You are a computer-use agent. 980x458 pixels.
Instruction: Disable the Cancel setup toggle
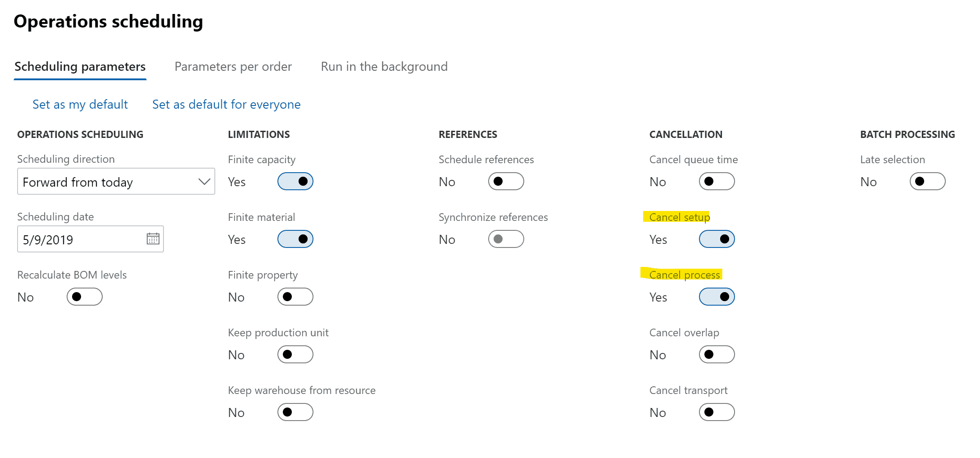pos(717,239)
